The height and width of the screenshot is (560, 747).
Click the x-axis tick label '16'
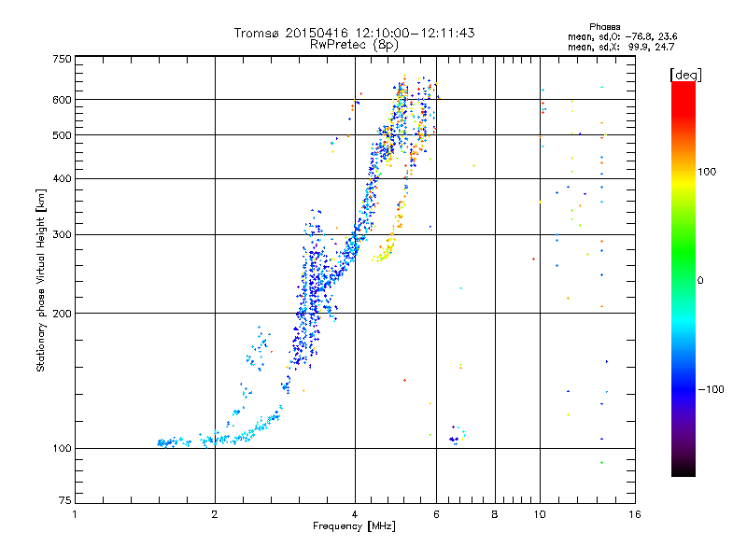click(635, 514)
